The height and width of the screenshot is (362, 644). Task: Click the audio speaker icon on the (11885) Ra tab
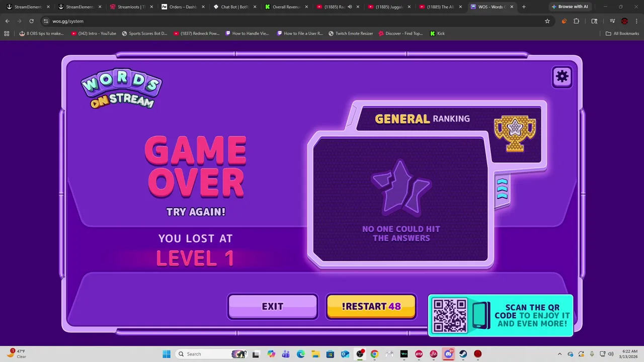(350, 7)
